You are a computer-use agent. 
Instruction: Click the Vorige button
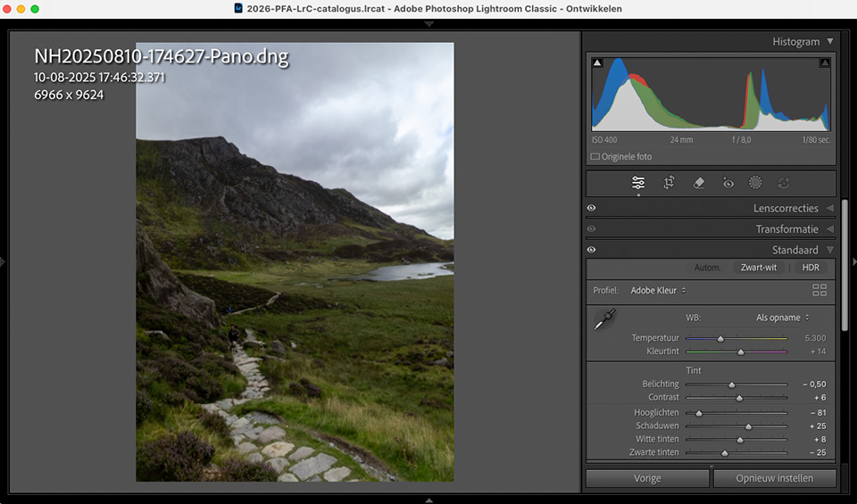click(x=648, y=478)
